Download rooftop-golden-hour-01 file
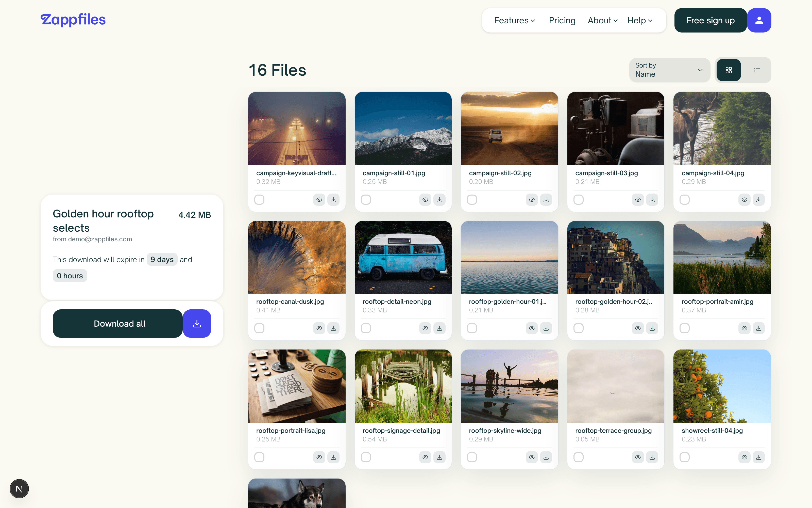 pyautogui.click(x=546, y=328)
